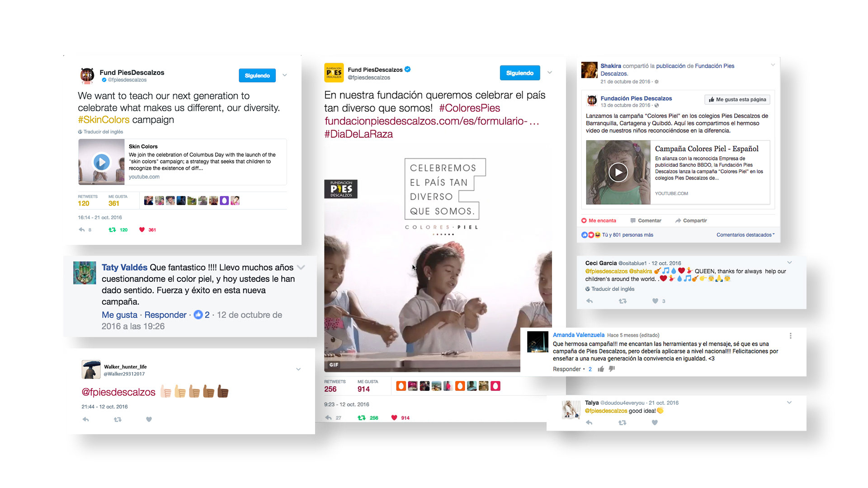Open the #SkinColors hashtag link
Screen dimensions: 868x488
click(x=104, y=120)
